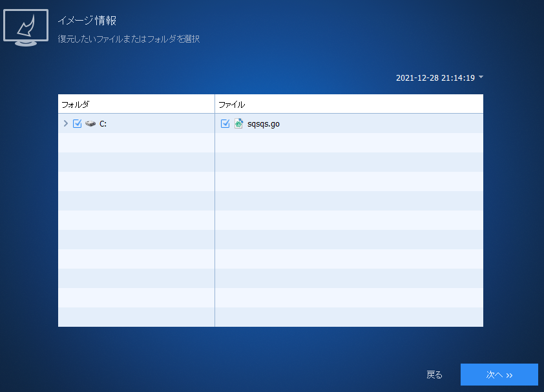Click the ファイル column header

[349, 104]
